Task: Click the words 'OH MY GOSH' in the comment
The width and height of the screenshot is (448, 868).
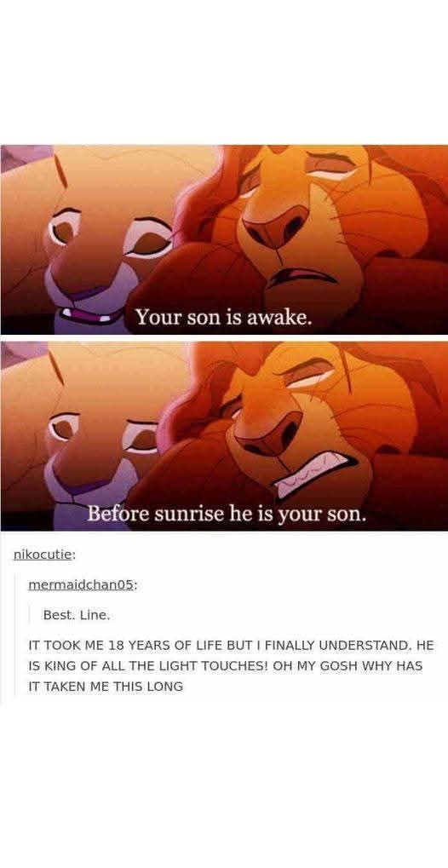Action: (317, 666)
